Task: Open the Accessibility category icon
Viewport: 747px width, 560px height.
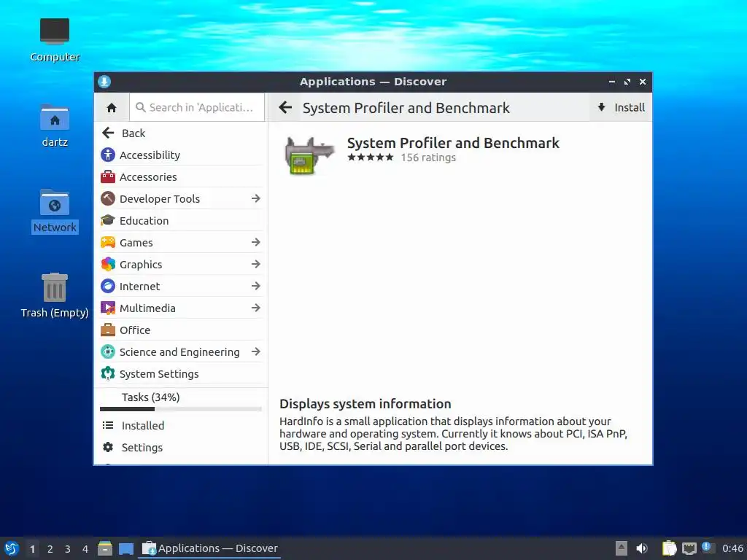Action: pyautogui.click(x=108, y=155)
